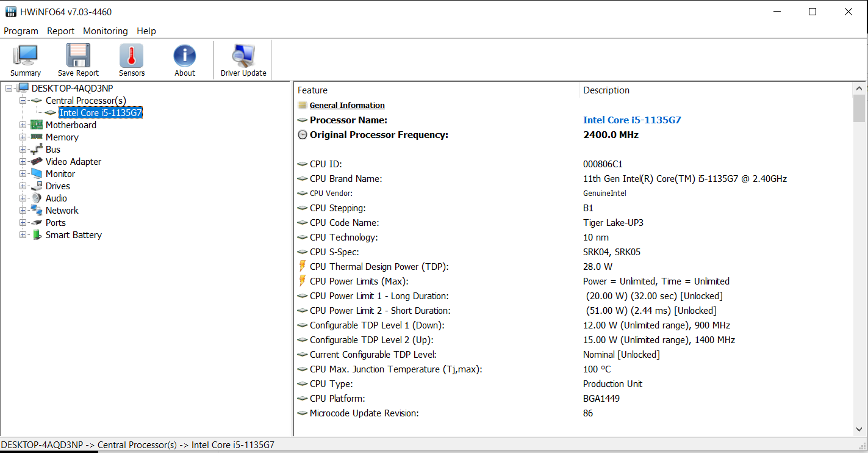Click the details scrollbar down arrow
Viewport: 868px width, 453px height.
[859, 430]
